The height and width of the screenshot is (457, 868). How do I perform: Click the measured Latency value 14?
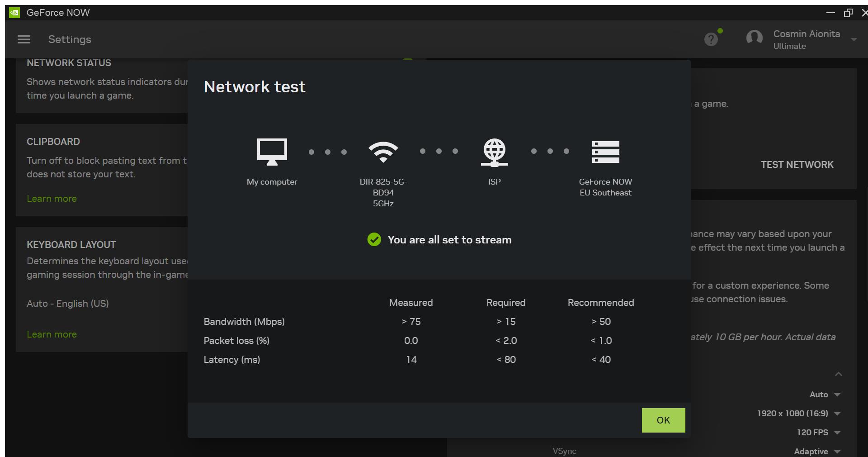click(411, 360)
